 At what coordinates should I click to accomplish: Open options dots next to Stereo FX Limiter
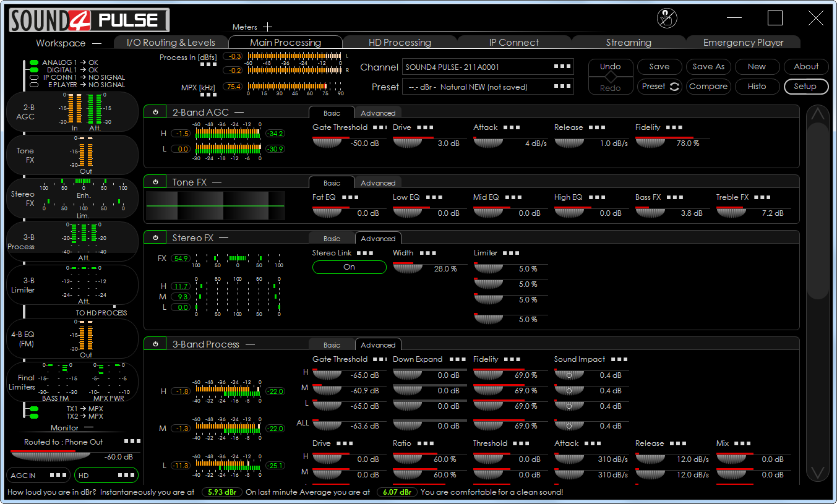(512, 253)
